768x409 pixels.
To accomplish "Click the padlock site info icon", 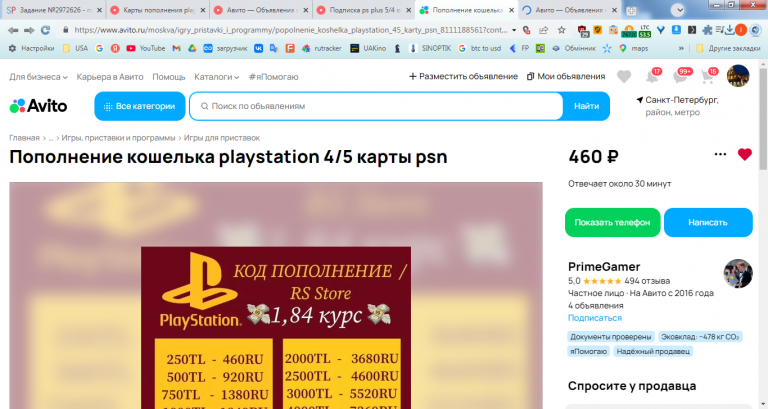I will [x=65, y=30].
